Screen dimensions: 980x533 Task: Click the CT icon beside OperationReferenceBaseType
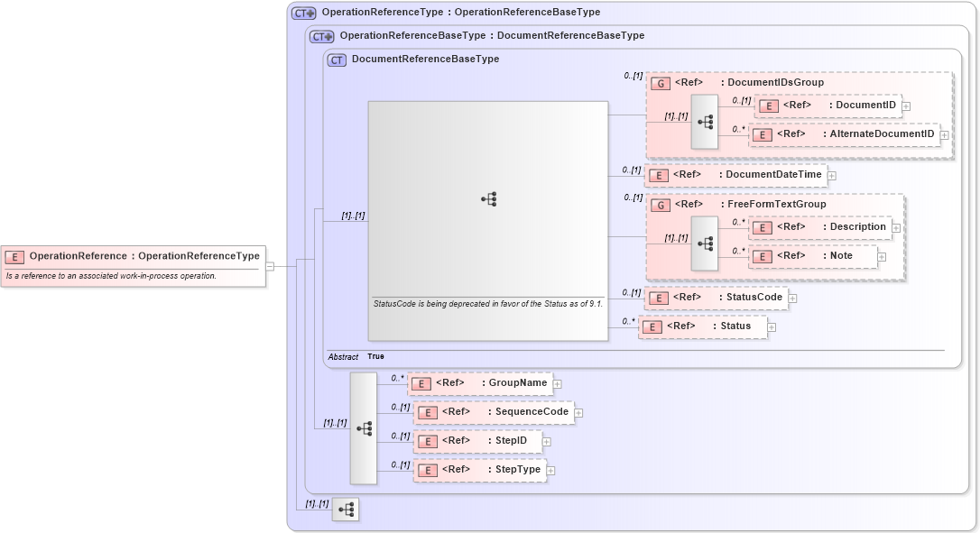321,36
